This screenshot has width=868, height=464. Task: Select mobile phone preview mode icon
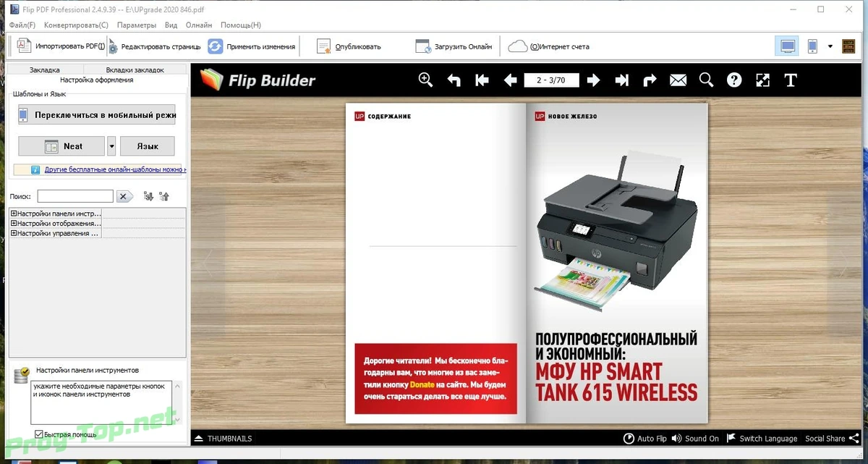click(x=812, y=46)
